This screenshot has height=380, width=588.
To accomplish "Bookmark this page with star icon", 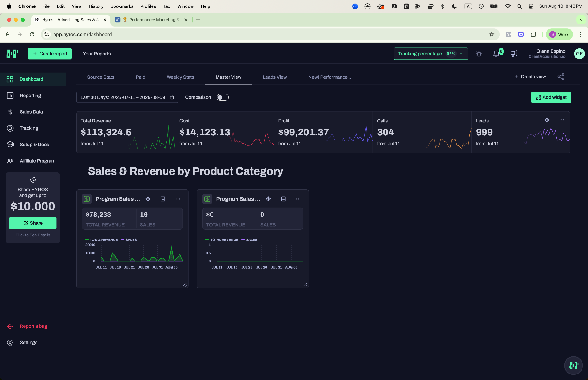I will click(x=492, y=34).
